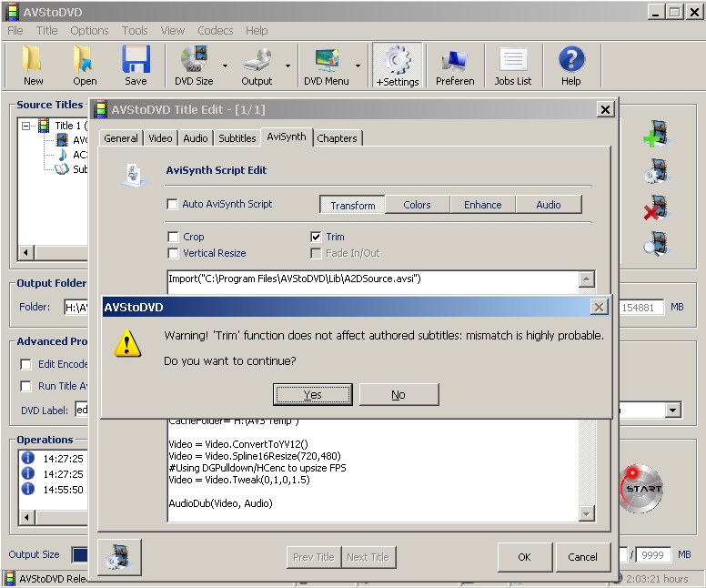Viewport: 706px width, 588px height.
Task: Click the DVD Label input field
Action: coord(82,410)
